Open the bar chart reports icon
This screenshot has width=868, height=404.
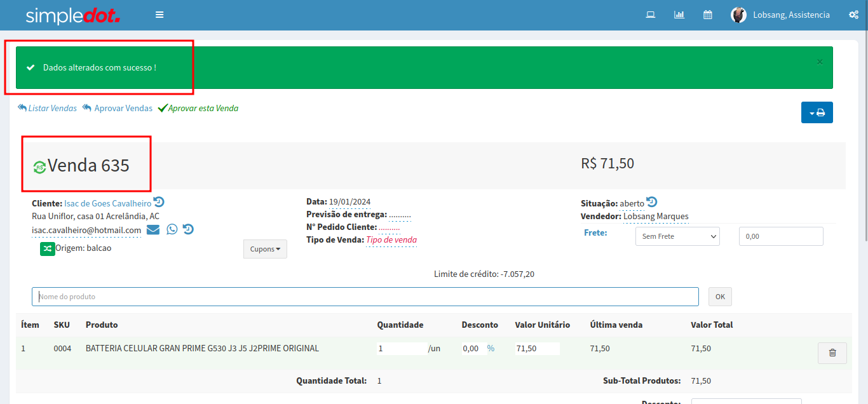pos(679,15)
